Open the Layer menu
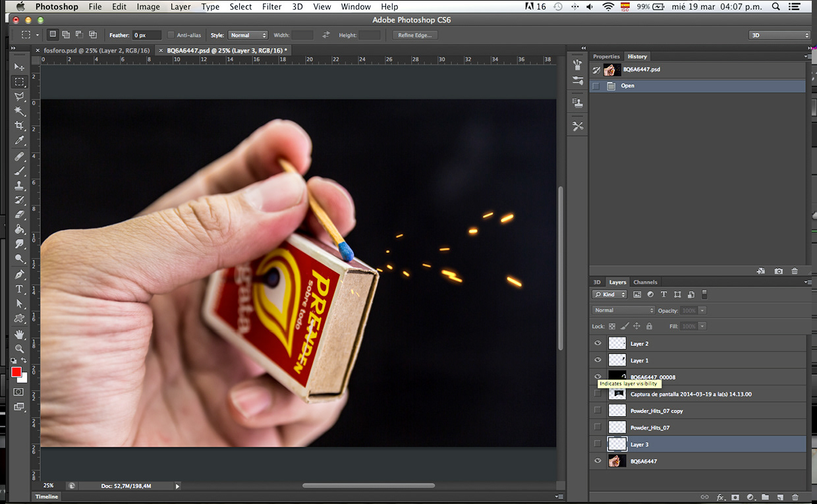The image size is (817, 504). pyautogui.click(x=180, y=7)
